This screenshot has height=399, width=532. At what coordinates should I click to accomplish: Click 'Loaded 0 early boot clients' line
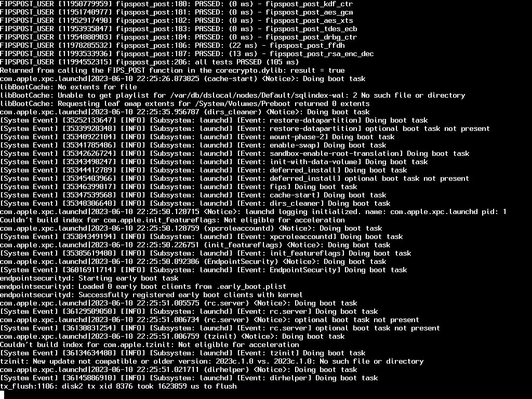coord(143,286)
